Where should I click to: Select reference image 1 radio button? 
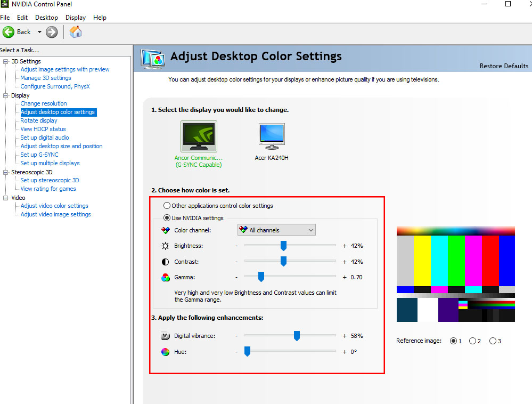pos(453,341)
